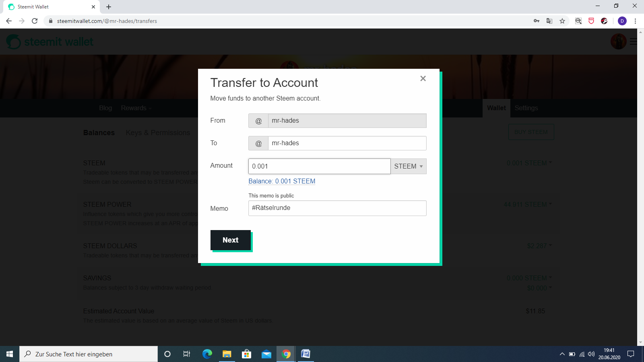Screen dimensions: 644x362
Task: Expand the 44.911 STEEM power dropdown
Action: tap(528, 204)
